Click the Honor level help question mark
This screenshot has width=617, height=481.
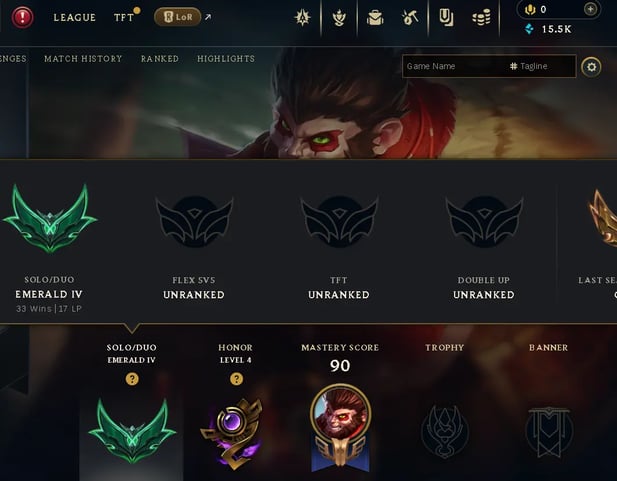(236, 379)
